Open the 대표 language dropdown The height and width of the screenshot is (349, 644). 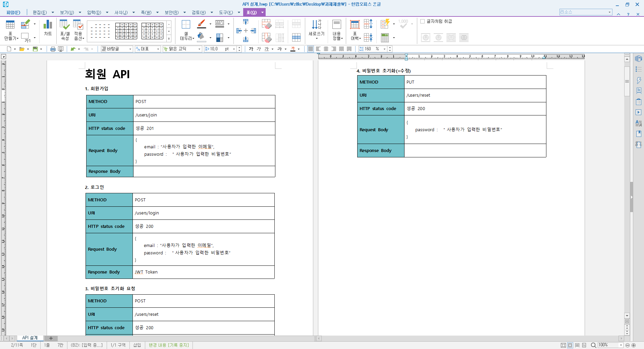point(158,49)
